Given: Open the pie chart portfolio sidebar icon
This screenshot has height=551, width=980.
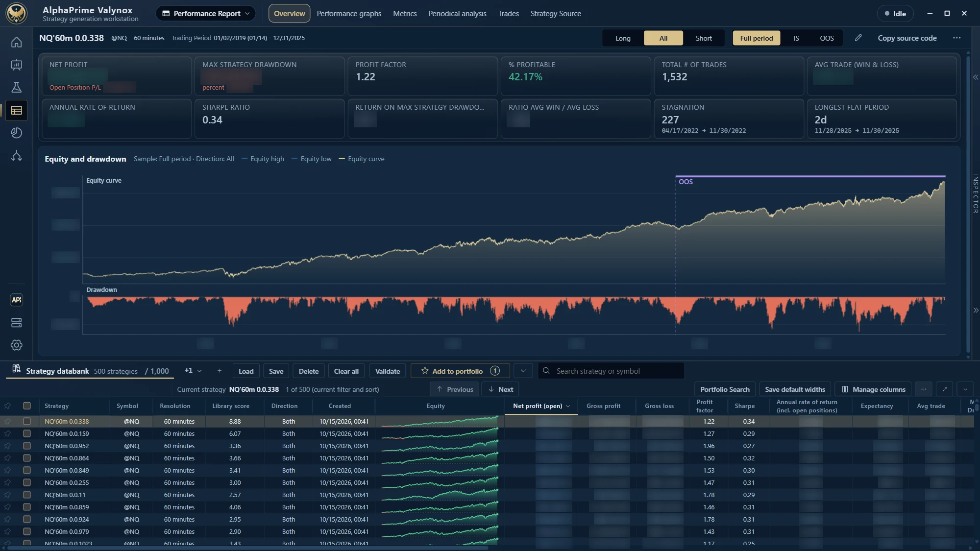Looking at the screenshot, I should (16, 133).
